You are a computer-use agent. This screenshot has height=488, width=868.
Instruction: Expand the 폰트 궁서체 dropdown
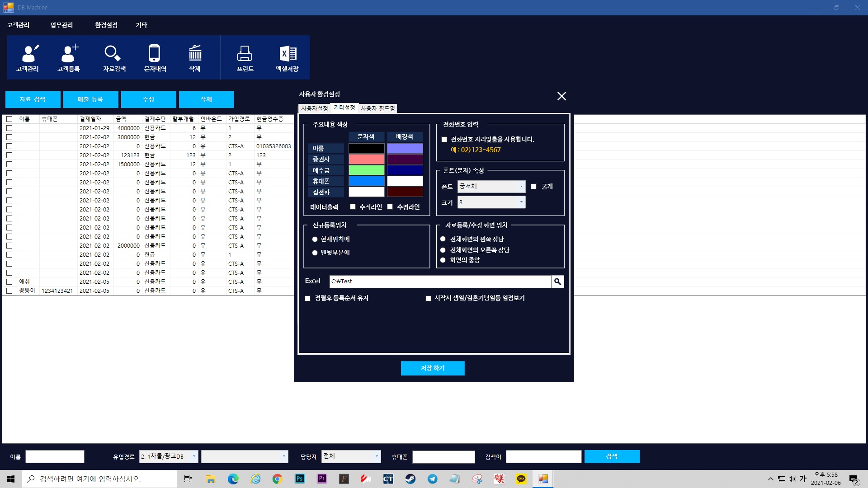pos(521,187)
